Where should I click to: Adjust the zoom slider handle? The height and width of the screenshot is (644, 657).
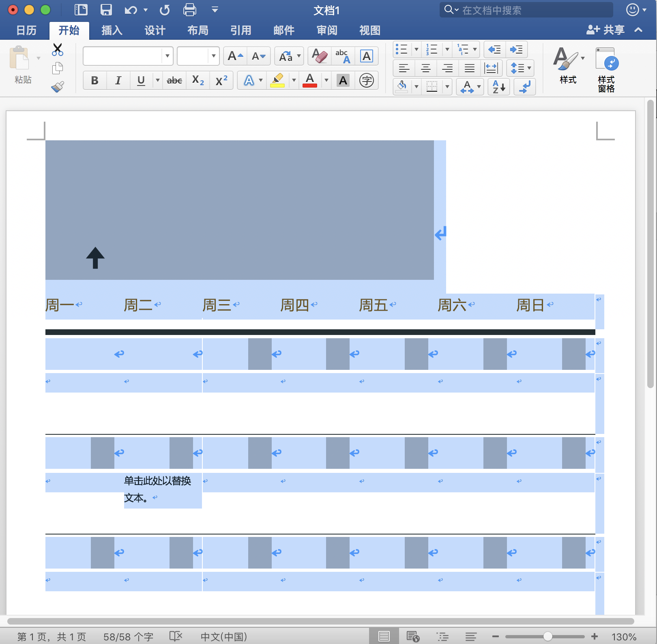click(547, 636)
